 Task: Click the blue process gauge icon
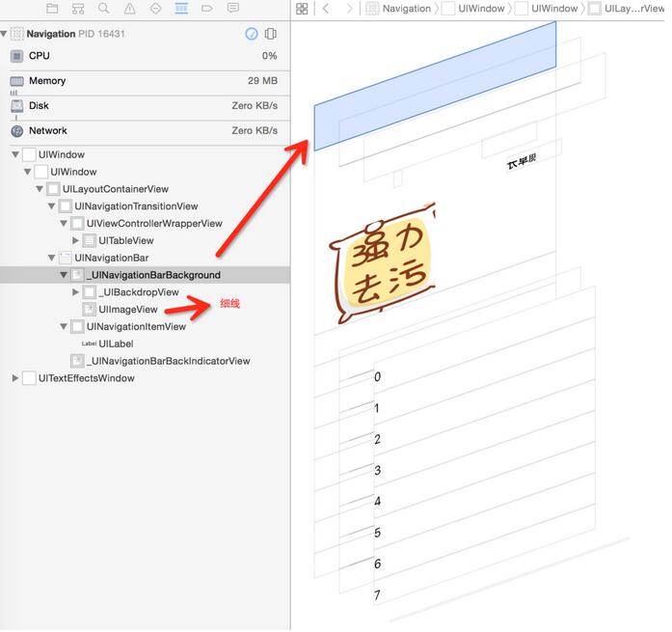tap(252, 34)
